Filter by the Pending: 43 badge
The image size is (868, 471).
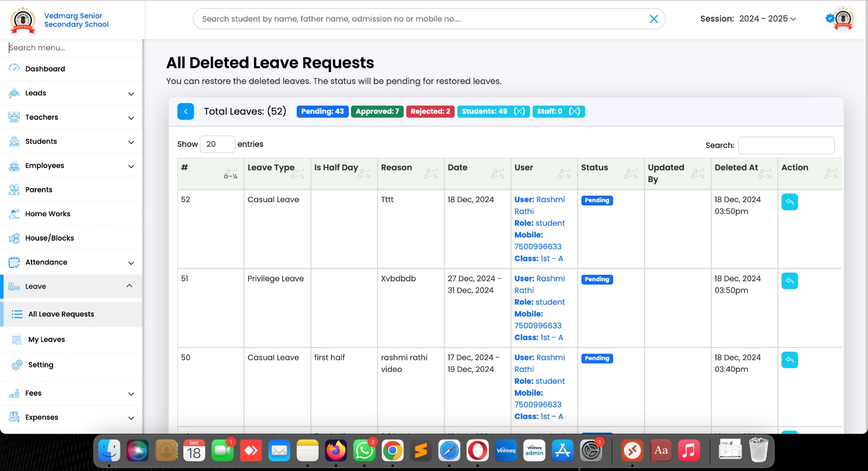(322, 111)
